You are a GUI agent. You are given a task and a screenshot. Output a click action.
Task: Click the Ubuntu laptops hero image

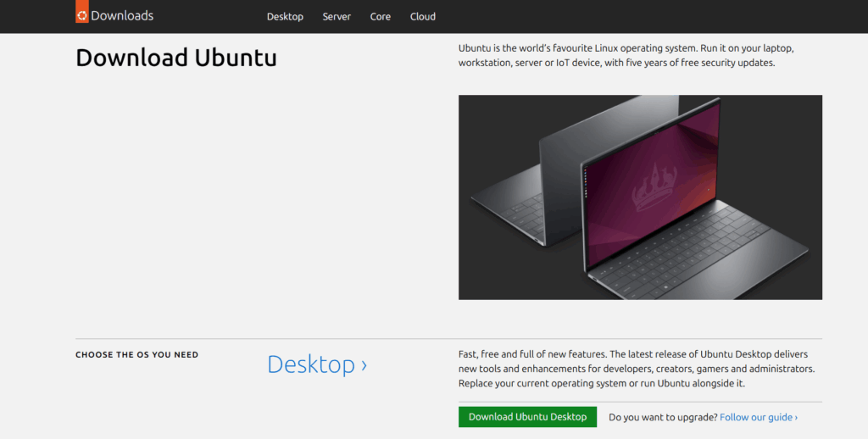point(640,197)
